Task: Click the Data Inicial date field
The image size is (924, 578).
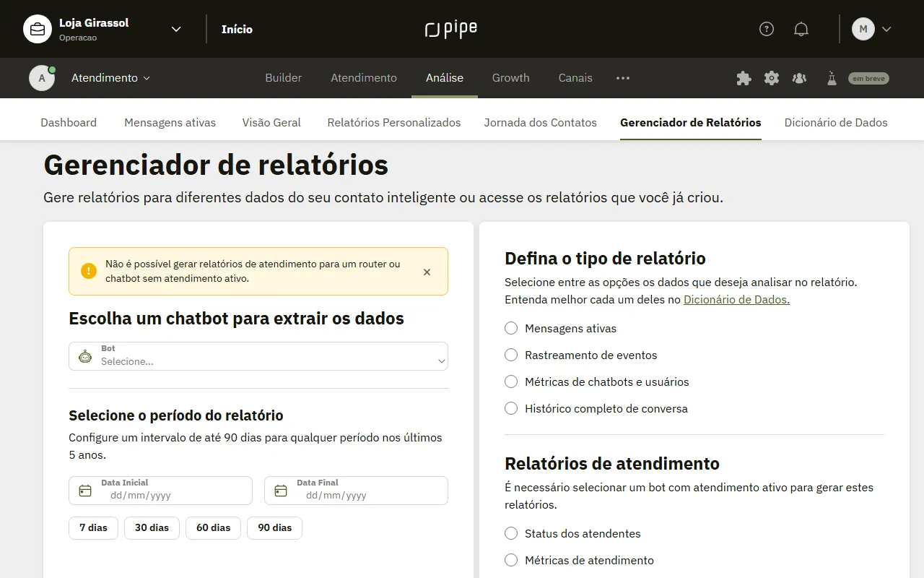Action: click(160, 491)
